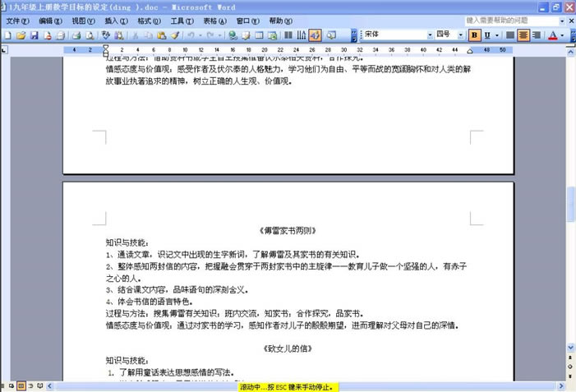Open the Undo history dropdown arrow

200,35
